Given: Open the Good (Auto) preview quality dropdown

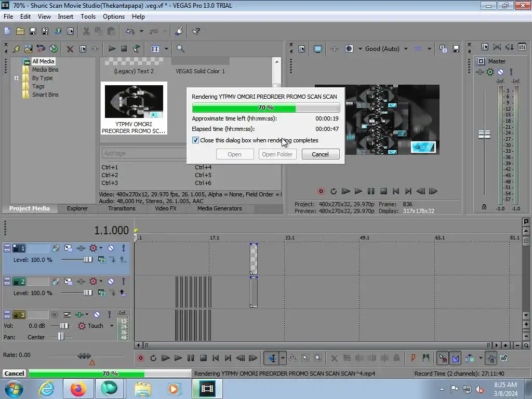Looking at the screenshot, I should [406, 49].
